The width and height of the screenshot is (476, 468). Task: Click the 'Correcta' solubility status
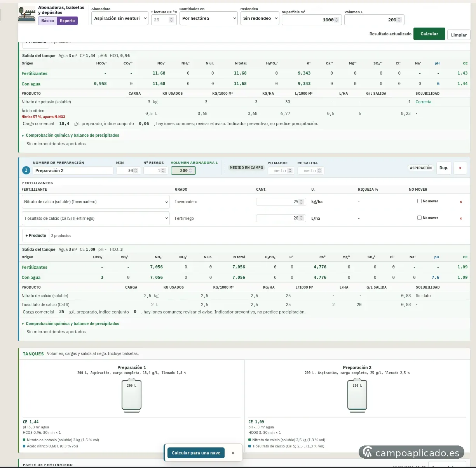(x=423, y=102)
